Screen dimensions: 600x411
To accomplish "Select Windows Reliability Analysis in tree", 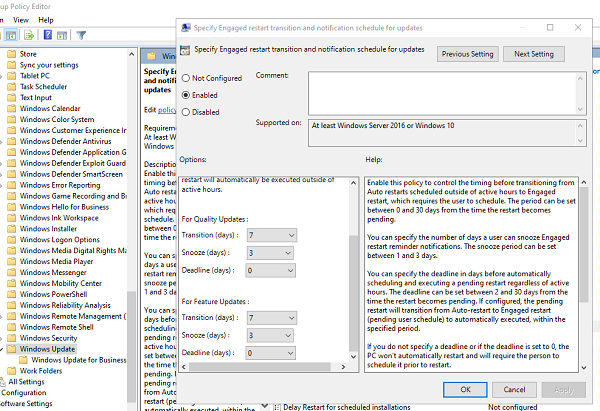I will coord(65,305).
